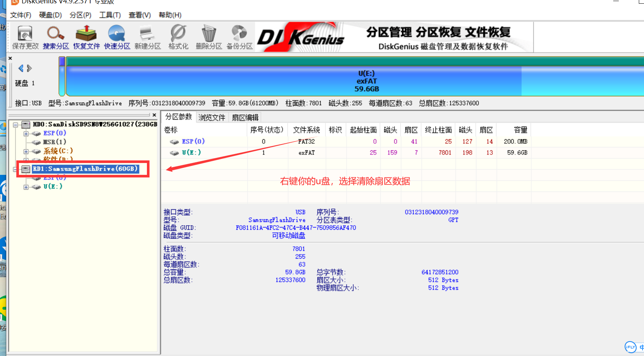Click the New Partition (新建分区) icon

pos(148,37)
